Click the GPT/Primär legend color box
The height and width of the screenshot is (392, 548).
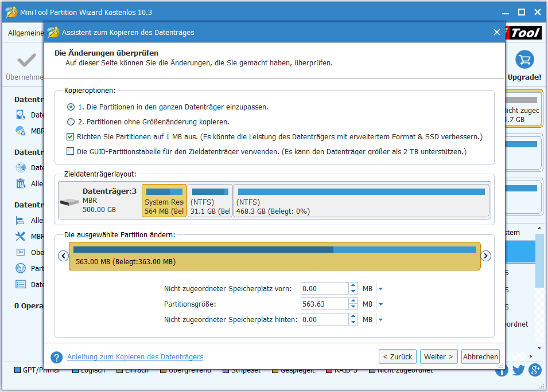(17, 370)
